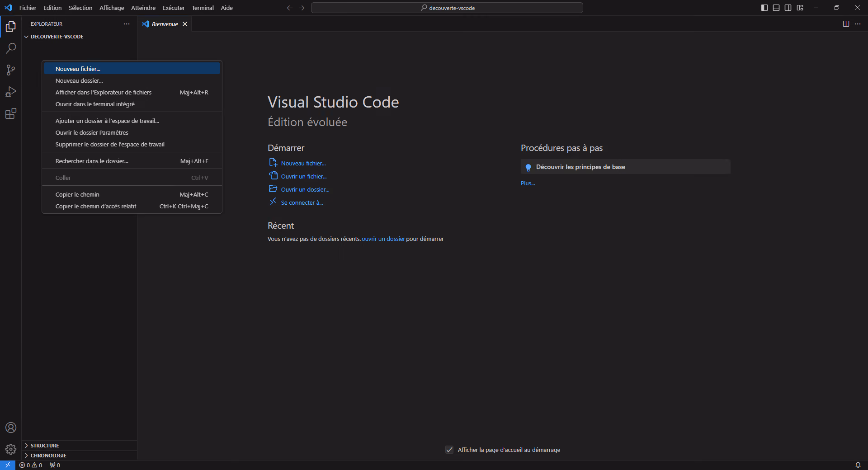The image size is (868, 470).
Task: Click the Se connecter à... link
Action: point(302,202)
